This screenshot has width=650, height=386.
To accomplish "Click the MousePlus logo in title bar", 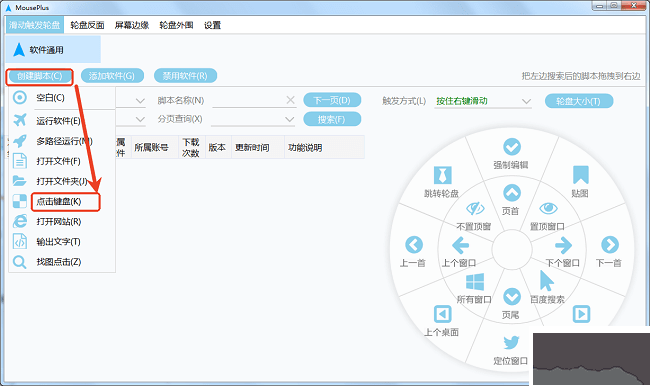I will coord(8,8).
